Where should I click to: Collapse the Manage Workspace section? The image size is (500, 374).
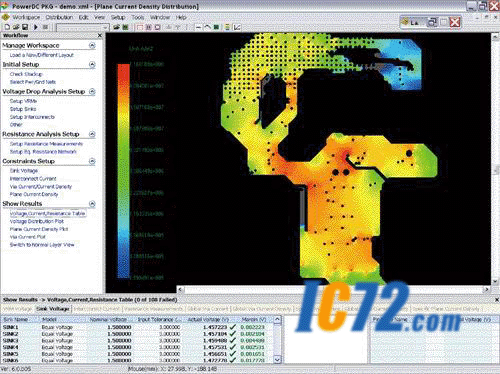[92, 45]
